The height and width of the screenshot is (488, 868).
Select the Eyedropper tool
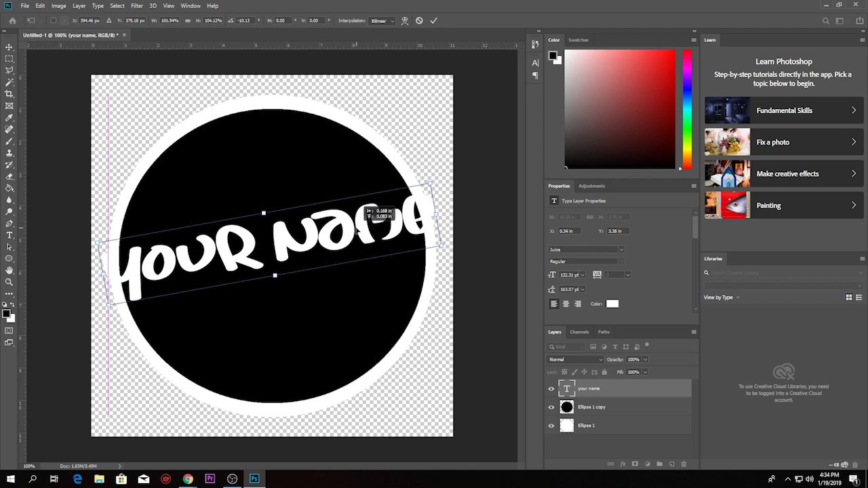(x=9, y=118)
